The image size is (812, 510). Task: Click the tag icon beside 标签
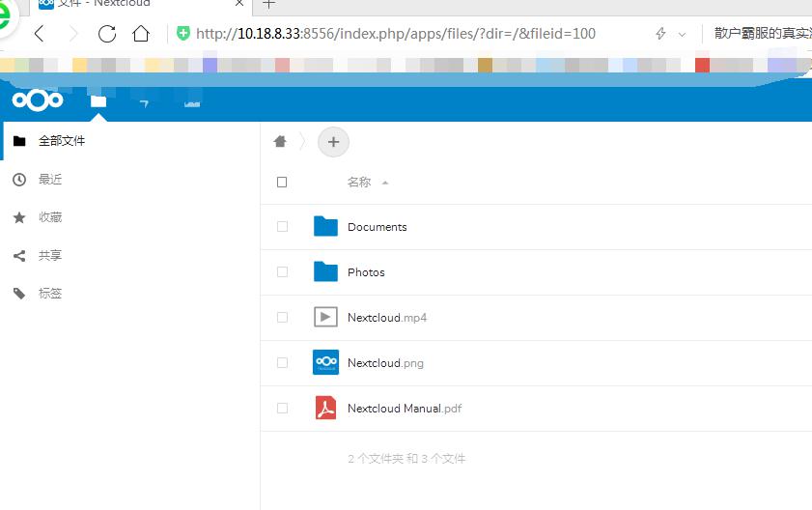coord(19,294)
